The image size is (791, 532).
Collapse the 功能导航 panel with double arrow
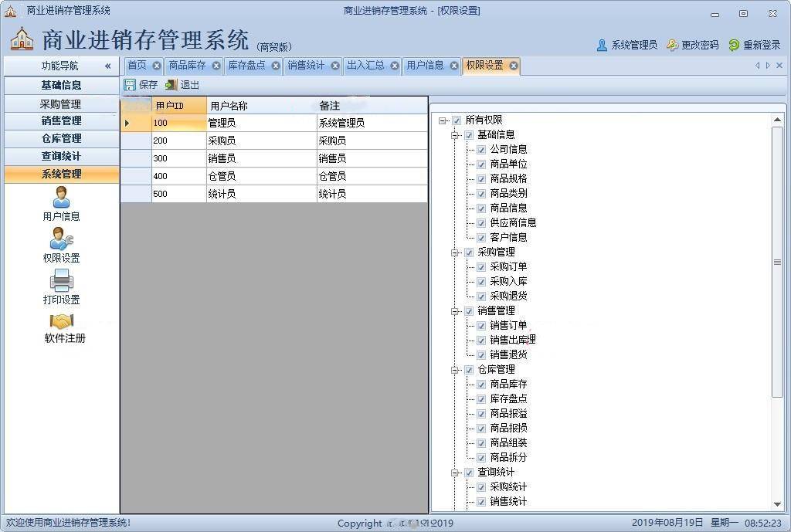click(x=107, y=66)
